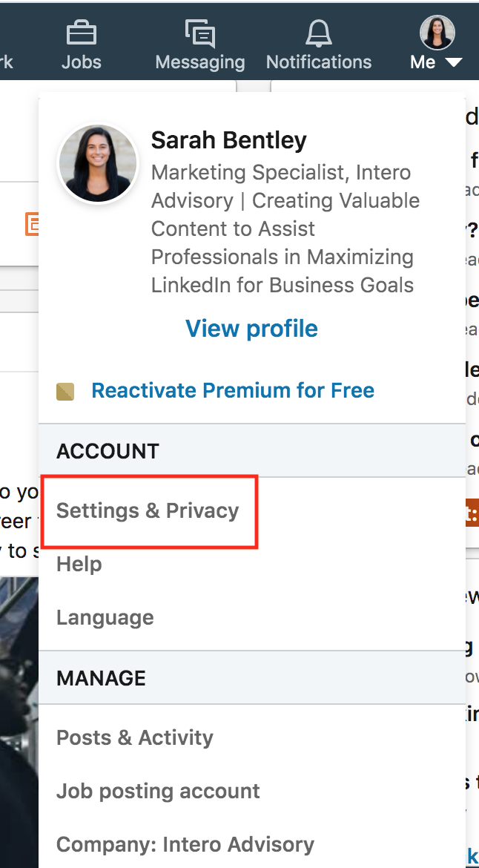This screenshot has height=868, width=479.
Task: Open the Notifications bell icon
Action: (x=319, y=33)
